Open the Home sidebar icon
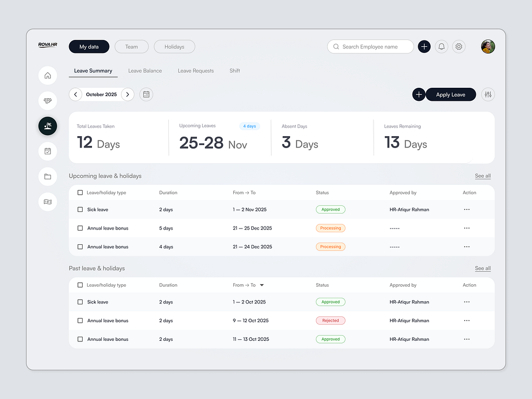 [47, 75]
